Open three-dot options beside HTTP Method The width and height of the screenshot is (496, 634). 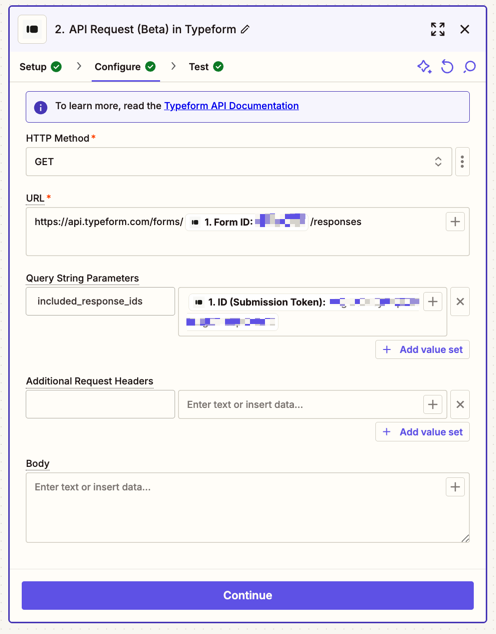(462, 161)
